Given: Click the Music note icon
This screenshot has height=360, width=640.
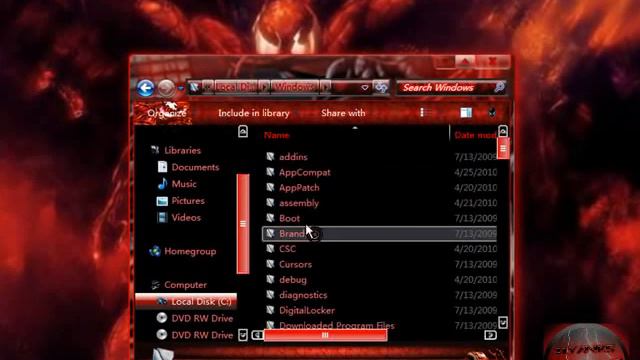Looking at the screenshot, I should pyautogui.click(x=162, y=184).
